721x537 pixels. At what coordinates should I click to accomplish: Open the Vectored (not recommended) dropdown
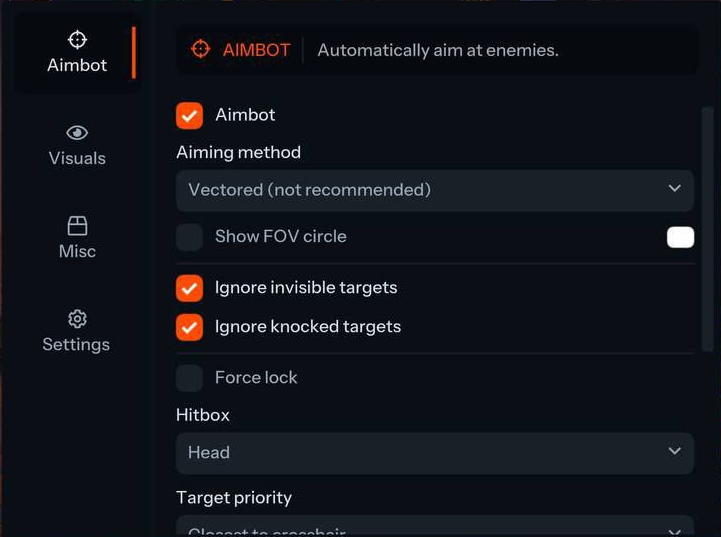434,190
